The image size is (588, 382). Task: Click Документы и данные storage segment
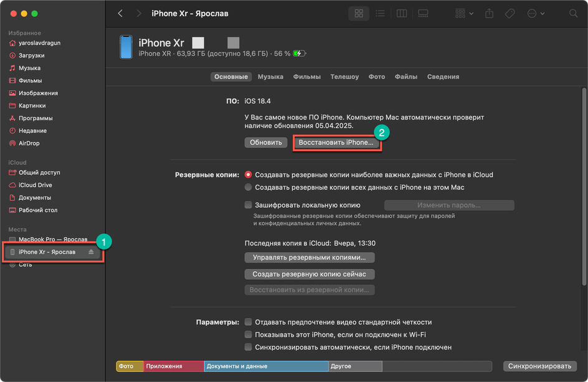click(x=266, y=366)
